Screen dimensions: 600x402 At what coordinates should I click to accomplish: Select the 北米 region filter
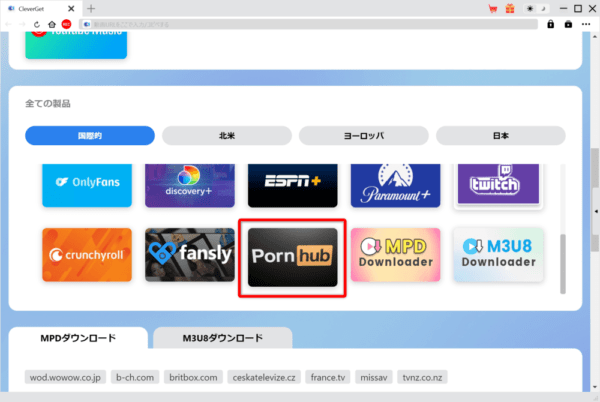coord(227,135)
